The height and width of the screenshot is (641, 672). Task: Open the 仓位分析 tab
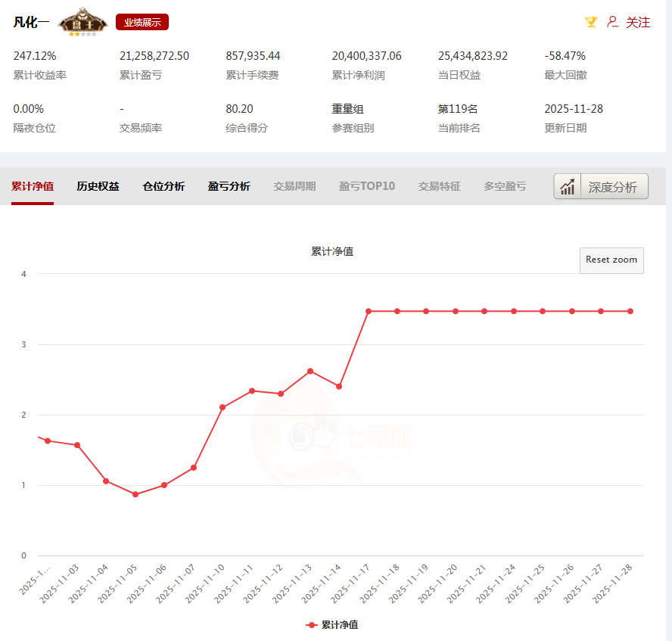pyautogui.click(x=163, y=186)
